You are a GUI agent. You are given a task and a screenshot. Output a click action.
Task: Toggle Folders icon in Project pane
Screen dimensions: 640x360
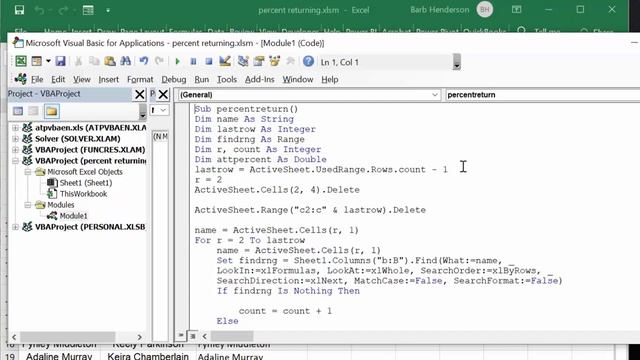coord(51,111)
